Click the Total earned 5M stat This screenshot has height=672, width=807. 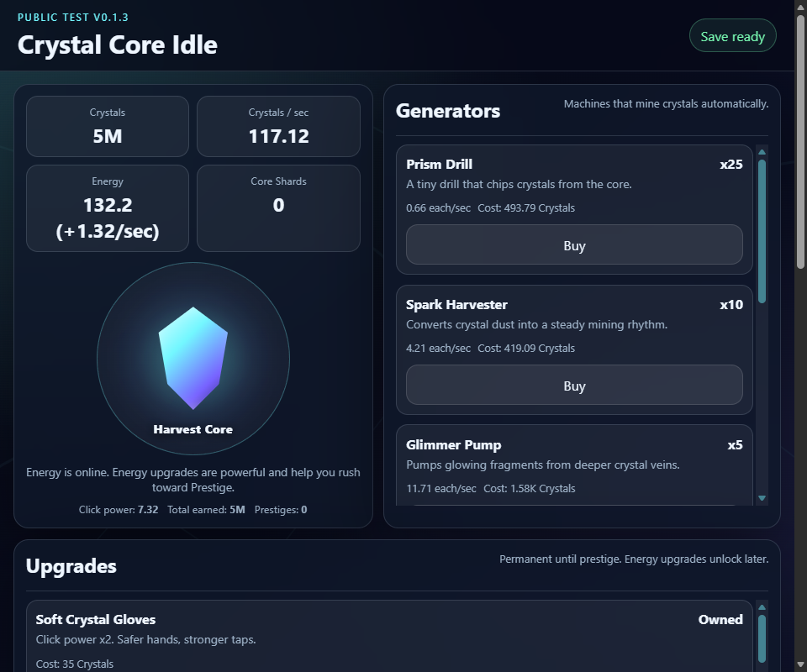coord(206,510)
